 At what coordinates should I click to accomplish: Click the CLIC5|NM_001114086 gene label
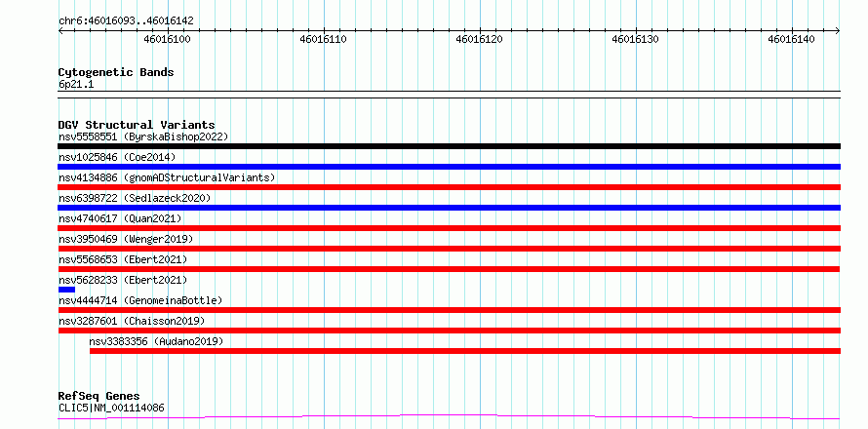tap(111, 409)
